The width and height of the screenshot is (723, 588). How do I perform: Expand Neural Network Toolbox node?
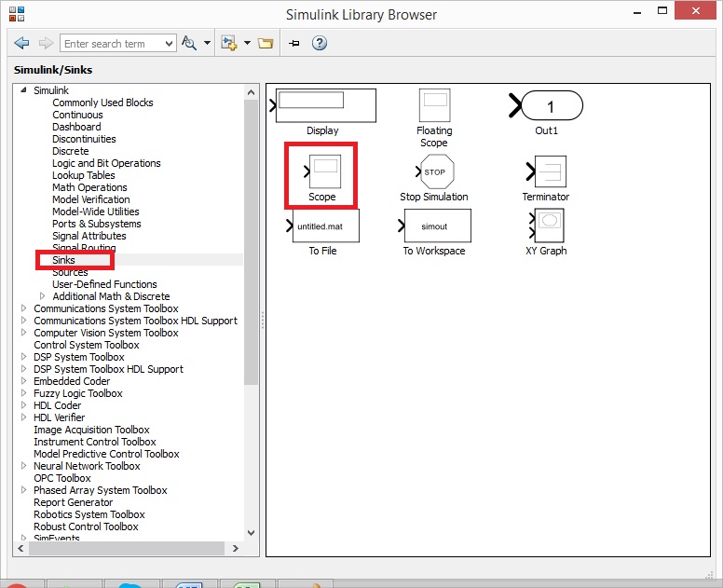pos(24,465)
